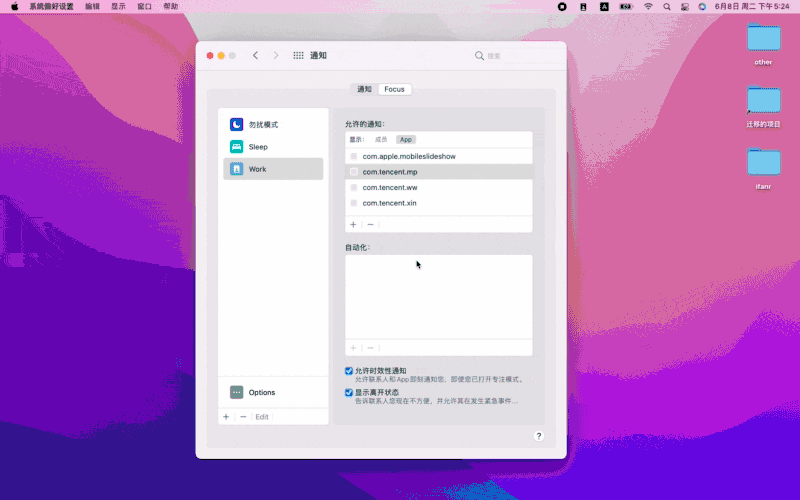This screenshot has height=500, width=800.
Task: Open help with question mark button
Action: (539, 436)
